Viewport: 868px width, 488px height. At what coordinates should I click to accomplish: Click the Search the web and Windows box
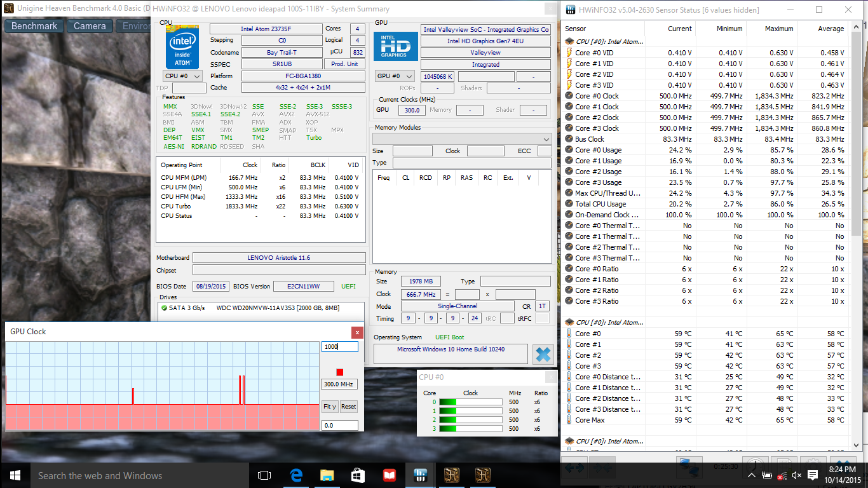[x=140, y=475]
